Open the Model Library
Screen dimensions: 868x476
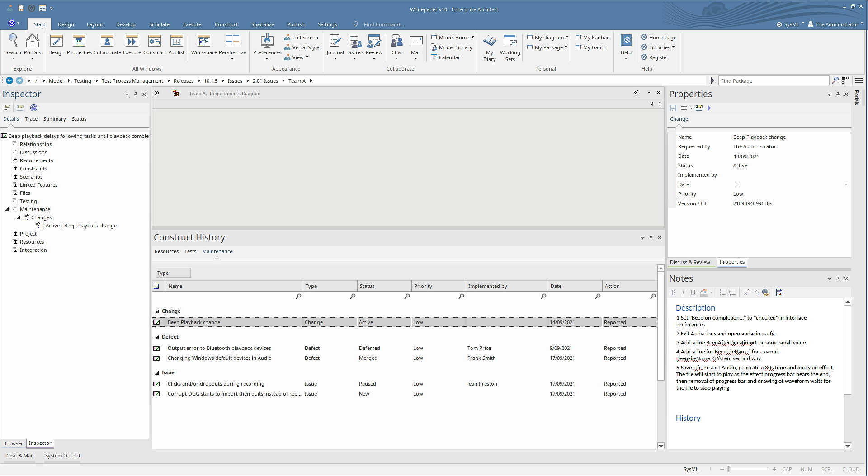click(455, 47)
